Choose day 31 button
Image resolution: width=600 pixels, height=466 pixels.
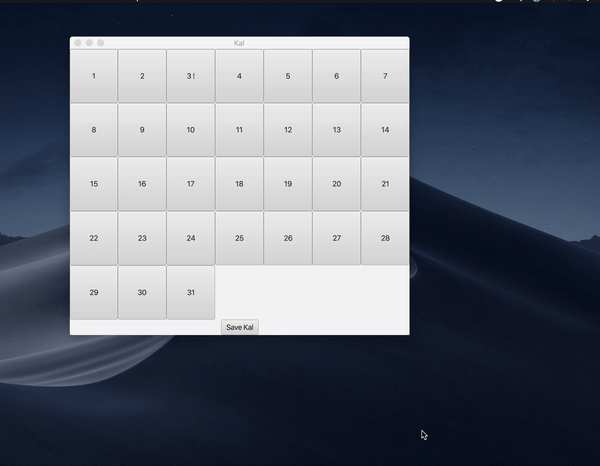point(191,292)
